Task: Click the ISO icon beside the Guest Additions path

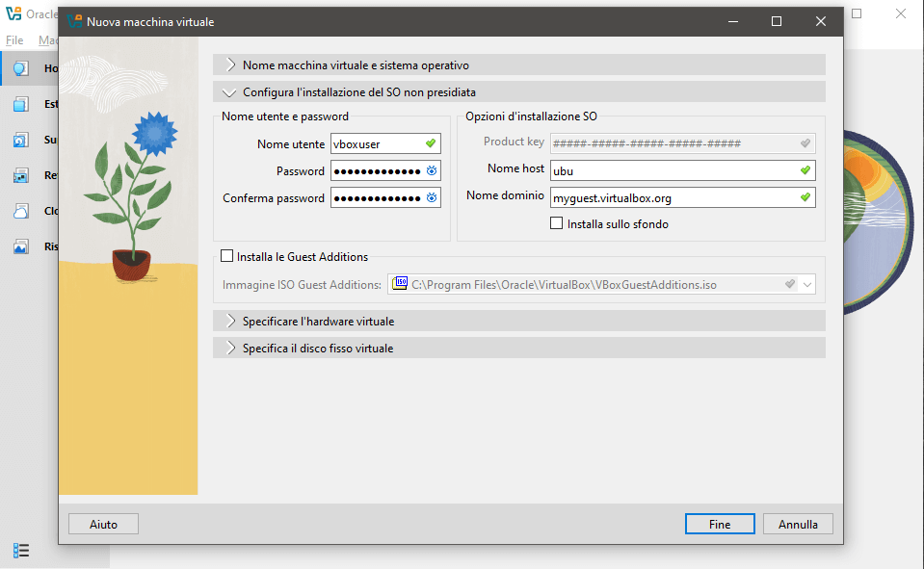Action: click(x=400, y=283)
